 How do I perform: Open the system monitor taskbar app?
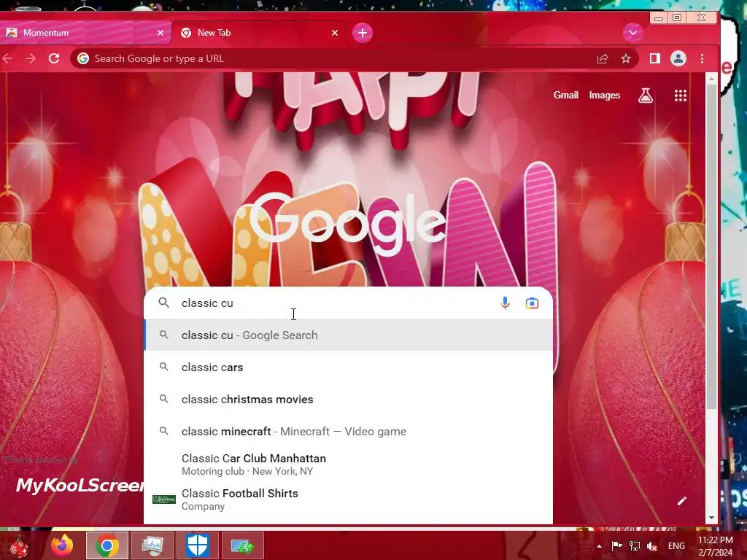[152, 545]
